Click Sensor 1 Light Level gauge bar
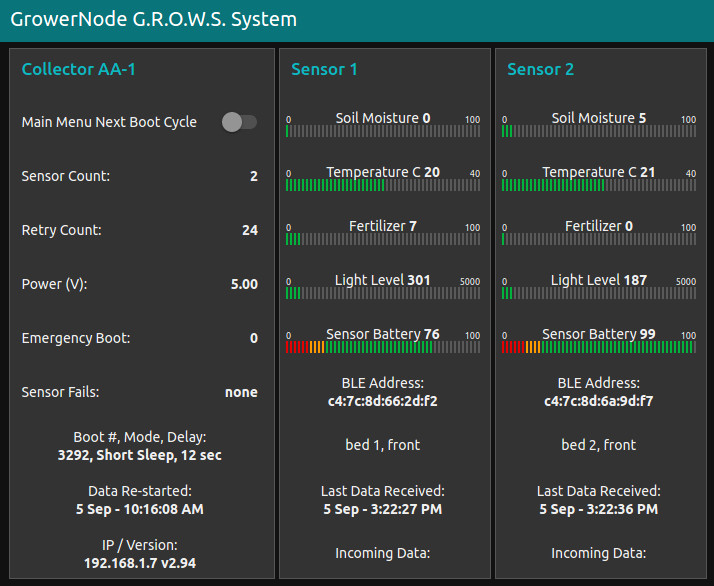Screen dimensions: 714x586 pyautogui.click(x=383, y=293)
